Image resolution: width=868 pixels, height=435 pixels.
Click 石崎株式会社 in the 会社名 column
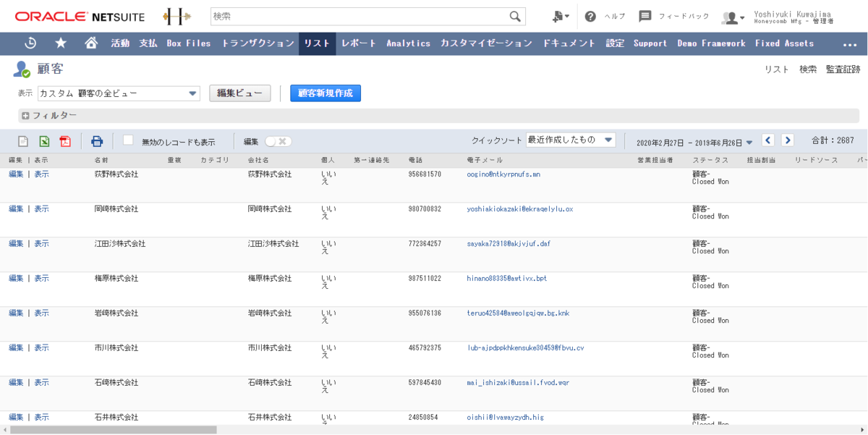pyautogui.click(x=270, y=383)
